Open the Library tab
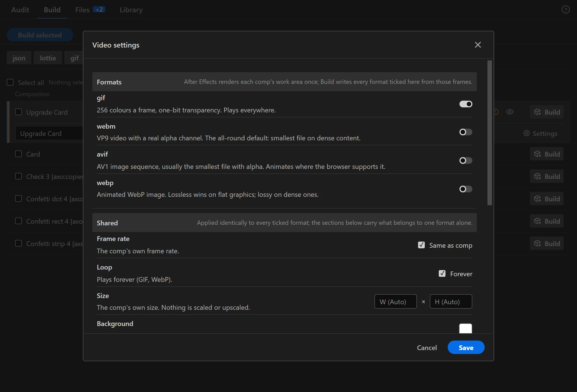The image size is (577, 392). pos(131,10)
